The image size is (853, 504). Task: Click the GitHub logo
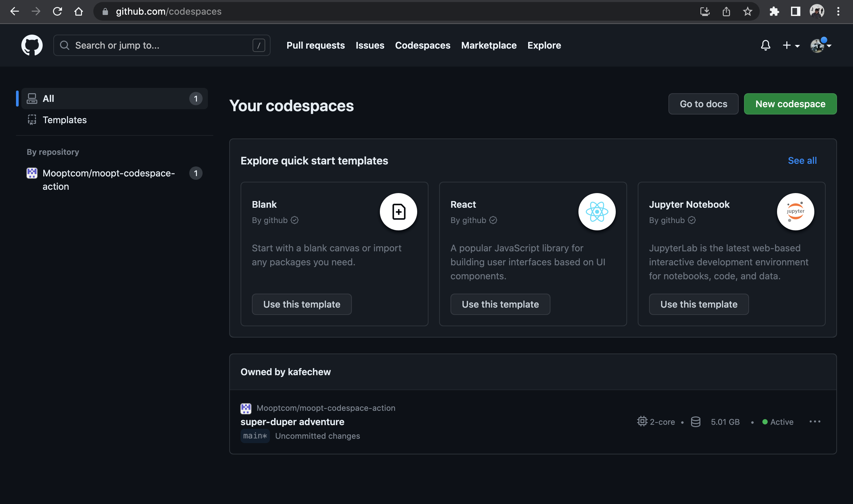(x=32, y=45)
